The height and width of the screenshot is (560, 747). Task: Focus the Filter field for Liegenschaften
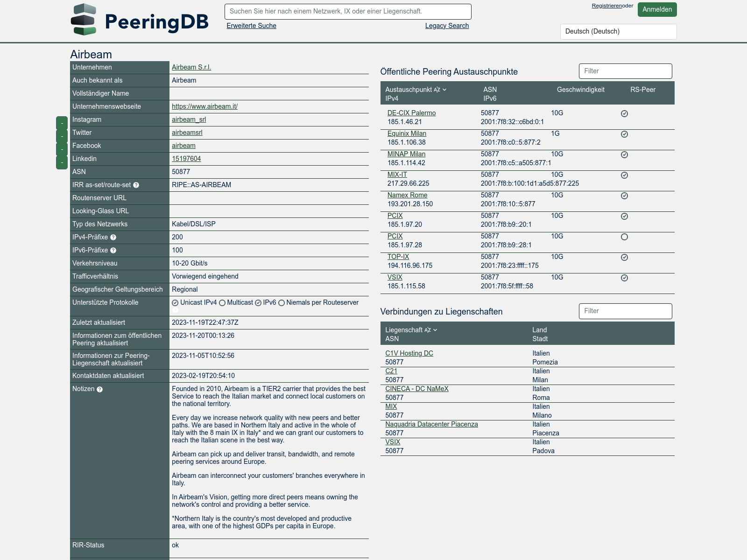pos(625,311)
